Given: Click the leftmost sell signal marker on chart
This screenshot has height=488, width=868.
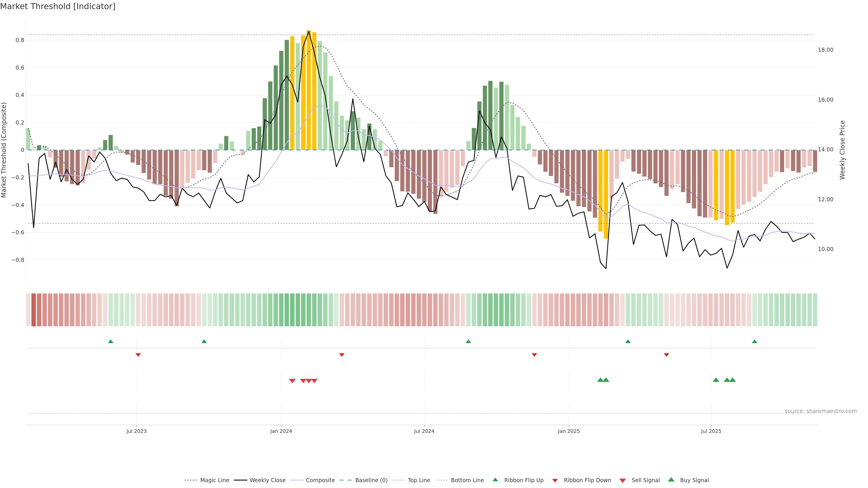Looking at the screenshot, I should pyautogui.click(x=292, y=381).
